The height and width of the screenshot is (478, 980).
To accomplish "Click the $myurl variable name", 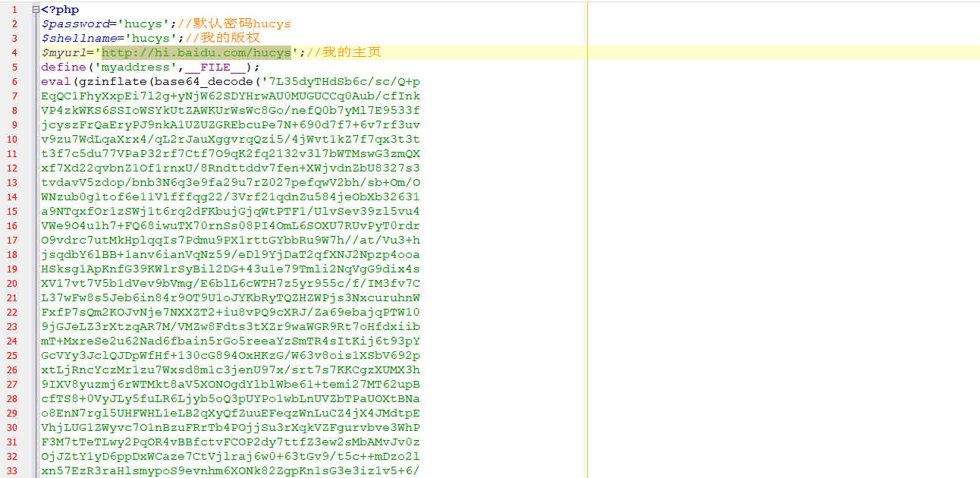I will tap(64, 53).
